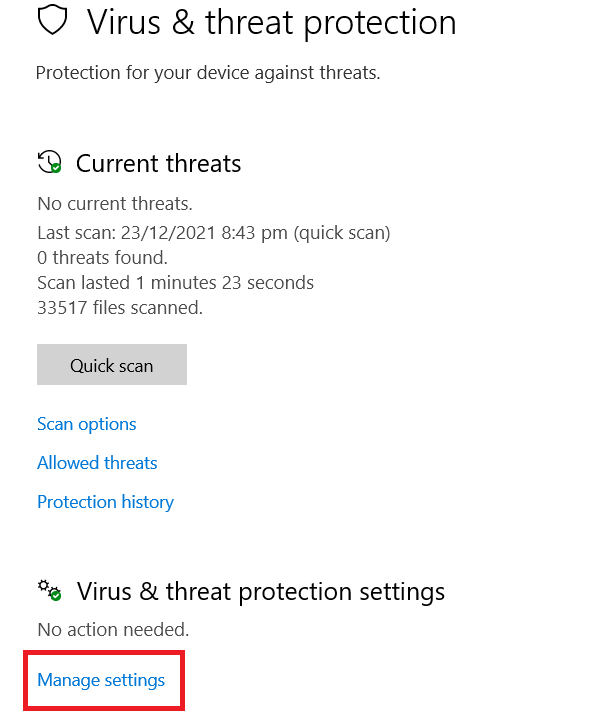Click the gears icon for protection settings

(x=49, y=591)
